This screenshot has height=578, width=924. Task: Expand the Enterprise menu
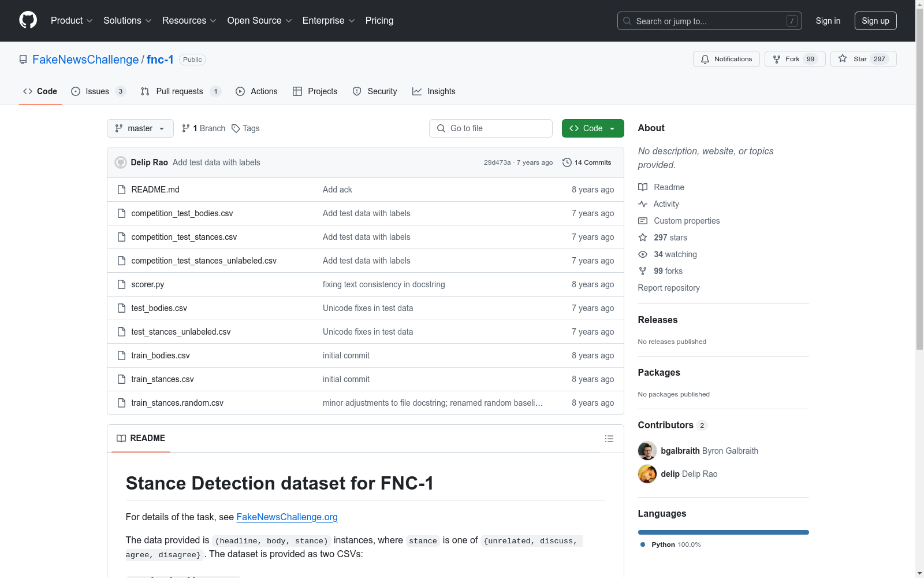tap(329, 21)
